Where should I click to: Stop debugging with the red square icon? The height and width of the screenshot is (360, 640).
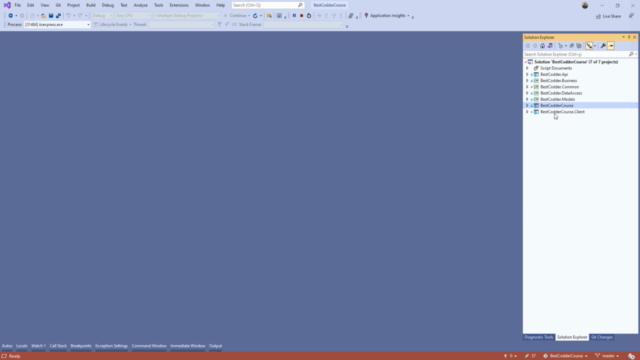coord(302,16)
